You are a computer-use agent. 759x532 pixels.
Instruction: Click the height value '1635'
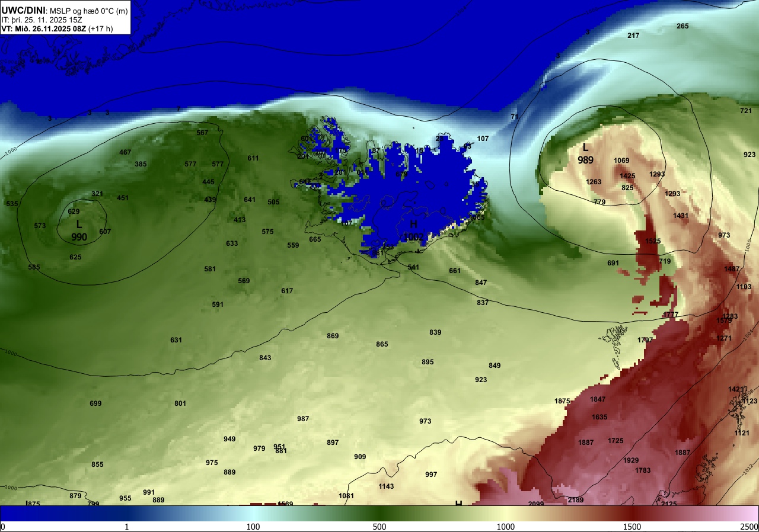pyautogui.click(x=599, y=417)
